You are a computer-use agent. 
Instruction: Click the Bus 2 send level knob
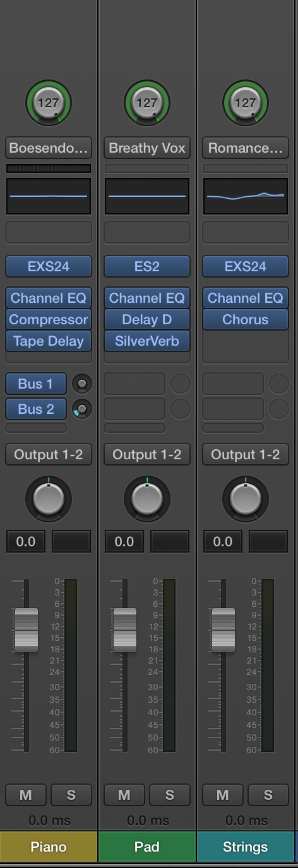pos(81,409)
